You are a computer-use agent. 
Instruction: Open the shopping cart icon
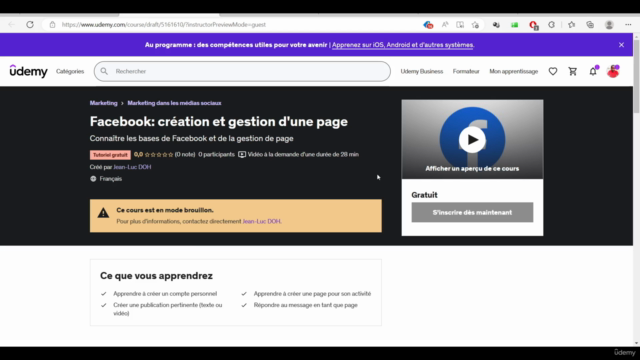tap(573, 71)
